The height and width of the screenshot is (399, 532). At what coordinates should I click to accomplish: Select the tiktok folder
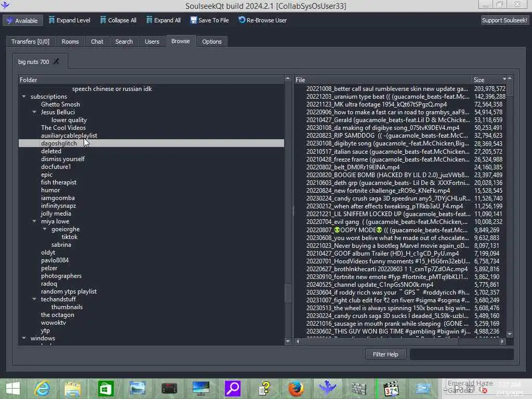[x=70, y=237]
